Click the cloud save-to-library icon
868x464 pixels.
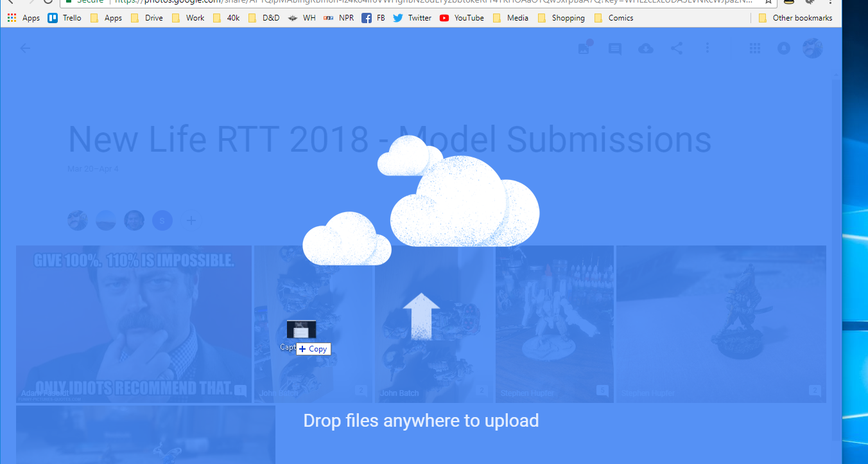(646, 49)
